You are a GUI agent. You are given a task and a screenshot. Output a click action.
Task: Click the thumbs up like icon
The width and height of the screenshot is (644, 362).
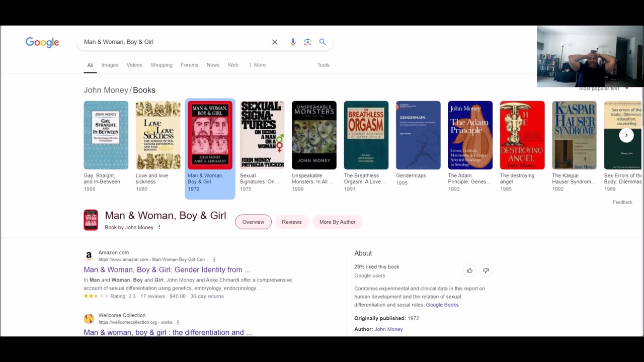click(x=469, y=270)
